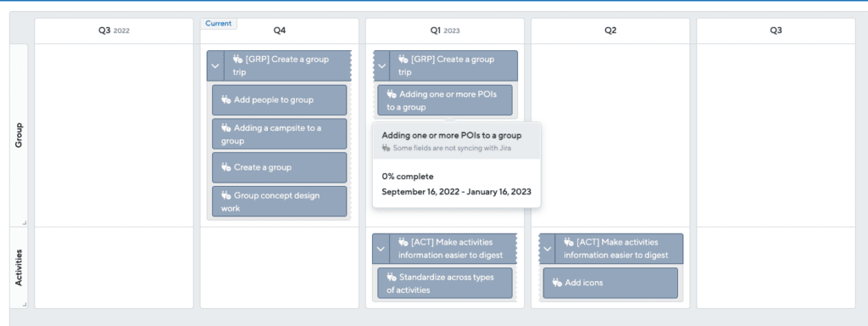Click Jira sync icon on Add icons card
Viewport: 868px width, 326px height.
pos(557,283)
